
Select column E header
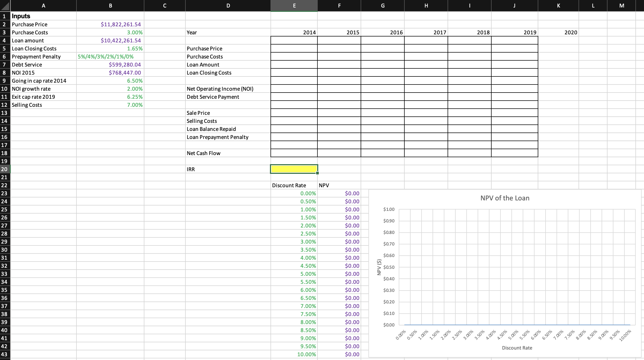[294, 5]
